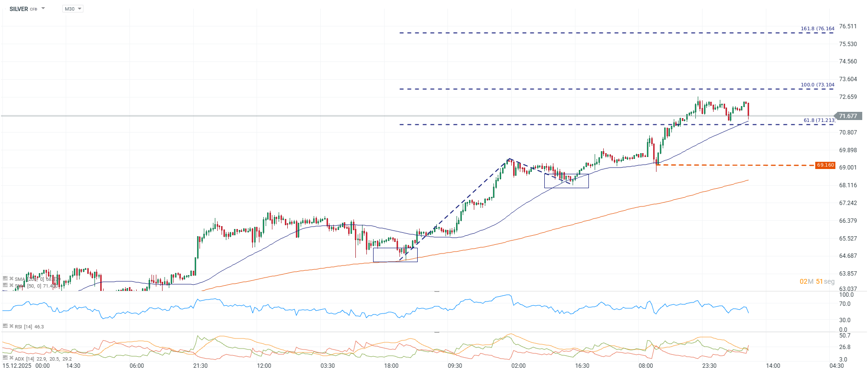
Task: Click the SILVER instrument name
Action: point(19,9)
